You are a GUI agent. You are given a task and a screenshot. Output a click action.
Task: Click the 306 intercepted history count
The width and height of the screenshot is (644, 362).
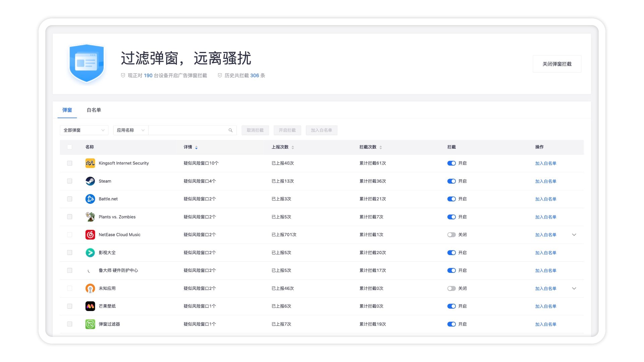255,75
